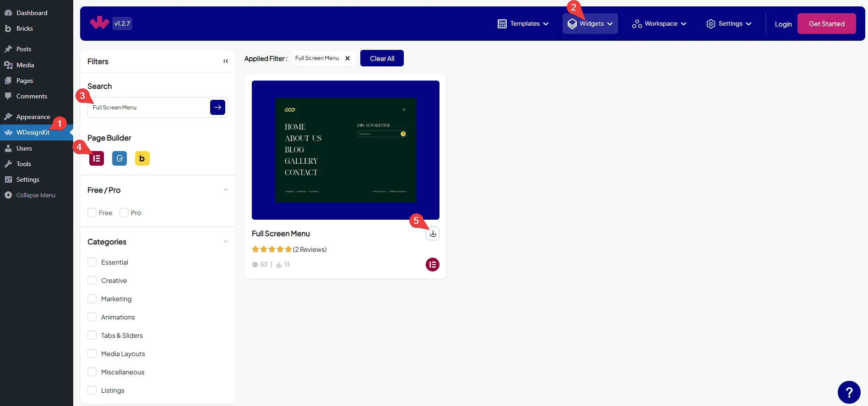The image size is (868, 406).
Task: Select the Bricks page builder icon
Action: pyautogui.click(x=142, y=158)
